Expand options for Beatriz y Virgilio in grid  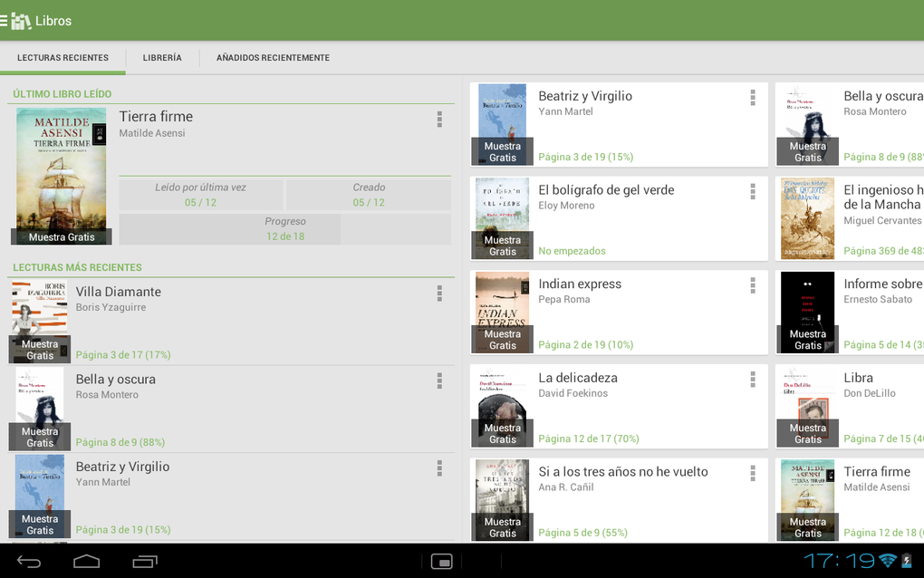[x=753, y=98]
